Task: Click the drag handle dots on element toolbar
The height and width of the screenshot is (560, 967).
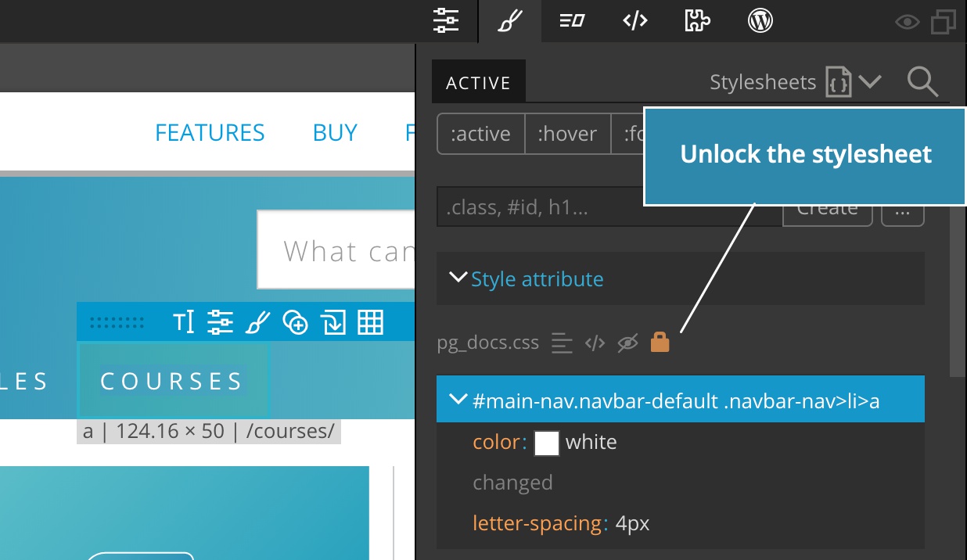Action: (117, 322)
